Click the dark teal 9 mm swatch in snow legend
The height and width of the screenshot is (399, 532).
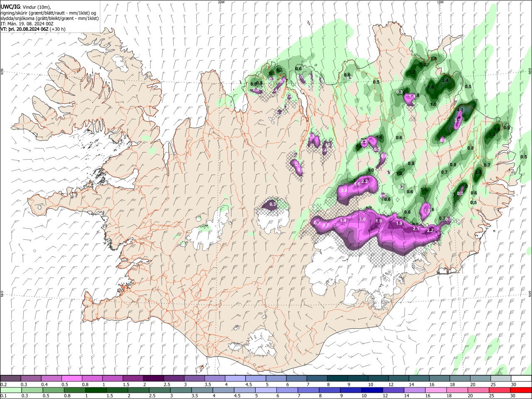tap(358, 378)
